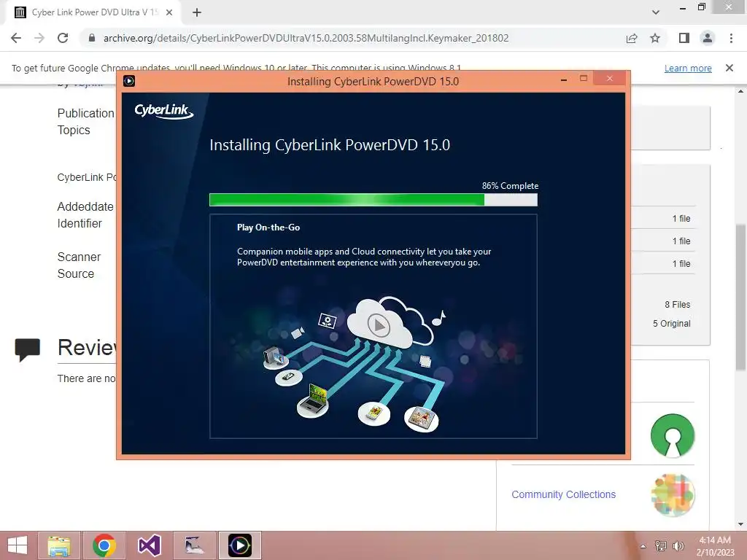
Task: Click the PowerDVD installer title bar icon
Action: (129, 81)
